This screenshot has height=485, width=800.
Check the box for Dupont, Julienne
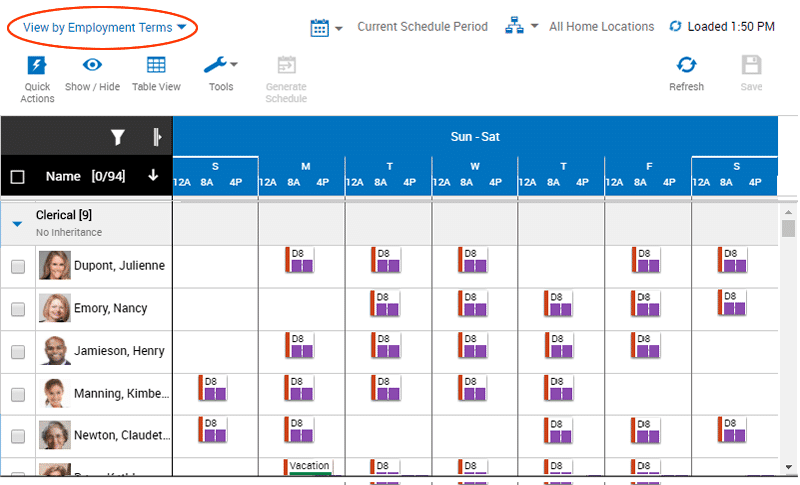point(18,267)
